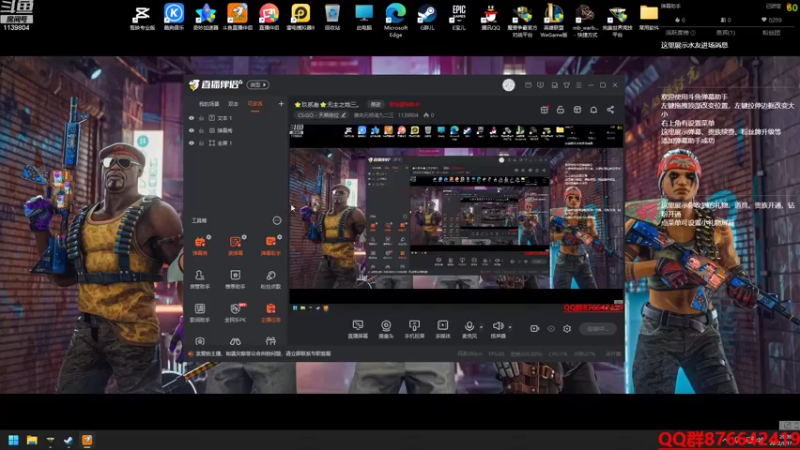800x450 pixels.
Task: Start recording with camcorder icon
Action: pos(534,329)
